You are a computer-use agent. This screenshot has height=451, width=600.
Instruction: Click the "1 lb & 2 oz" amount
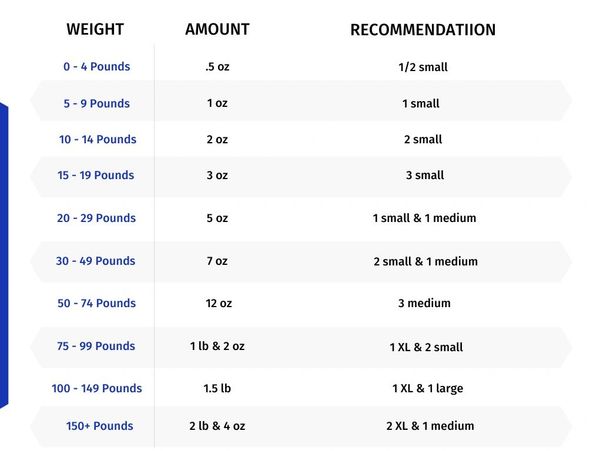coord(217,346)
